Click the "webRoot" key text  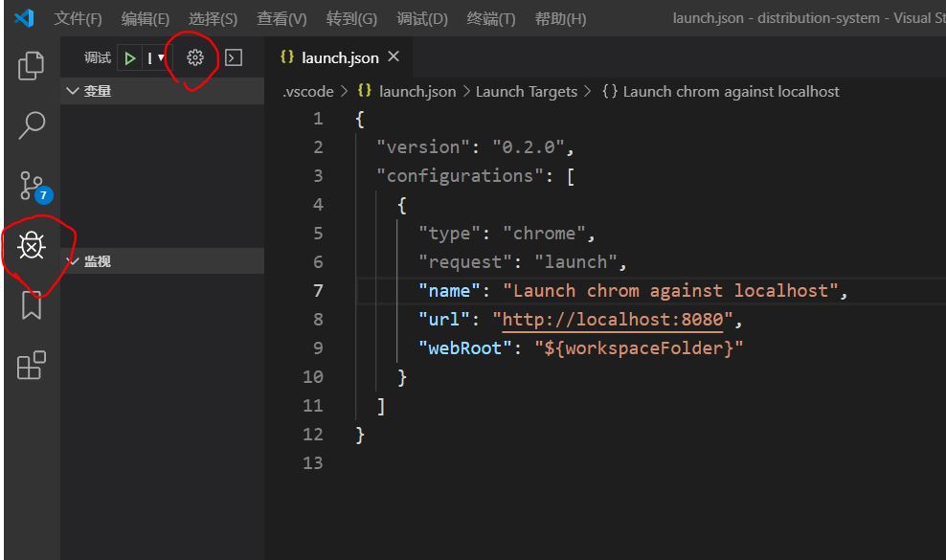pyautogui.click(x=465, y=348)
